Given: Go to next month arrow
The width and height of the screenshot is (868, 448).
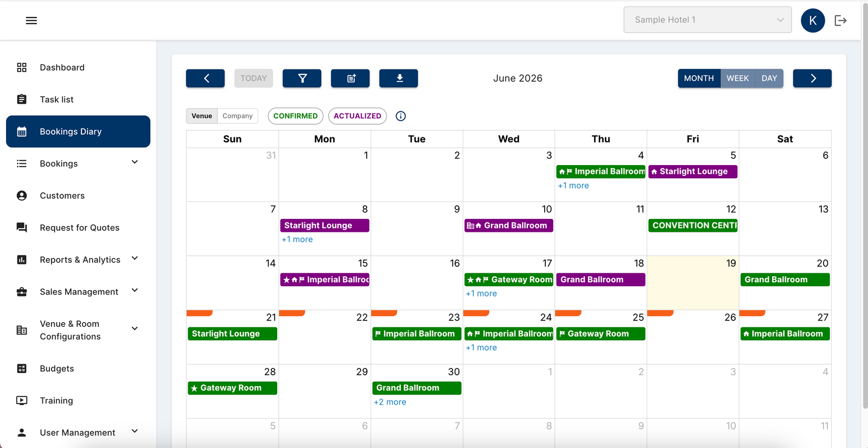Looking at the screenshot, I should click(x=812, y=78).
